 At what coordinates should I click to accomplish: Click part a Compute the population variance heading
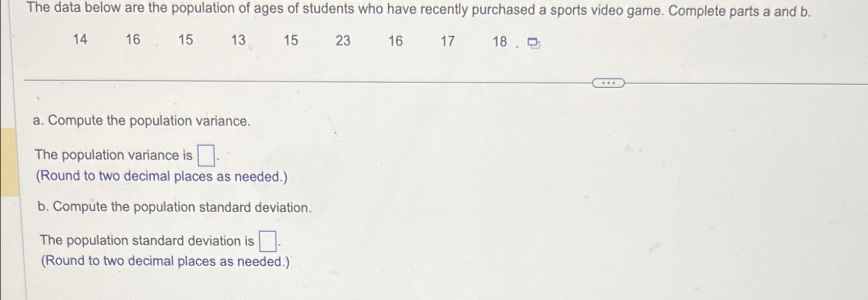pos(142,121)
